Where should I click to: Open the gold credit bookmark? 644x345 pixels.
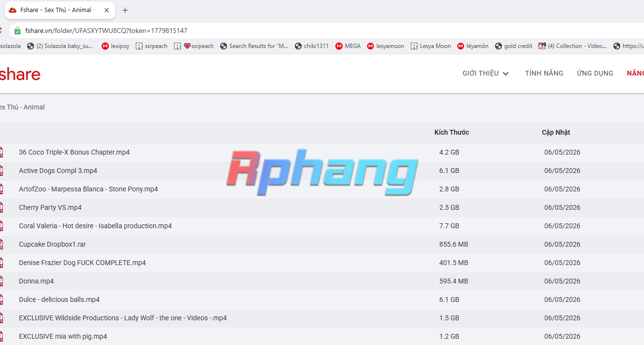click(x=514, y=46)
